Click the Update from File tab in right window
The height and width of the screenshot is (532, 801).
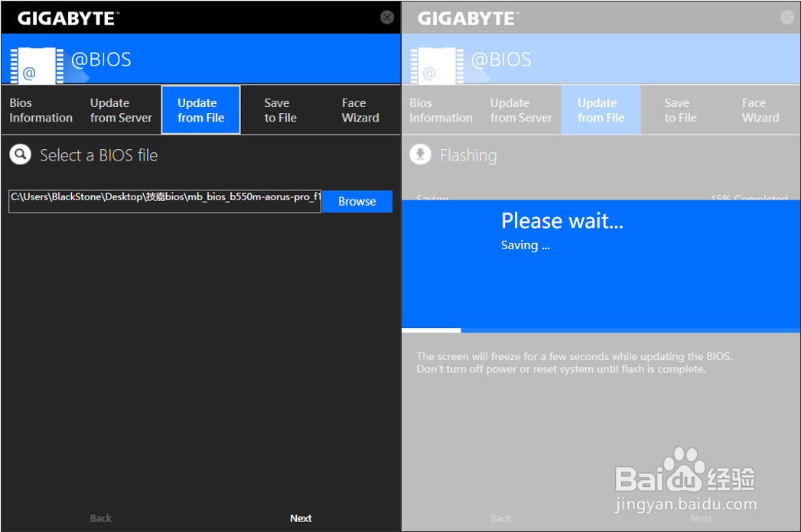point(601,110)
